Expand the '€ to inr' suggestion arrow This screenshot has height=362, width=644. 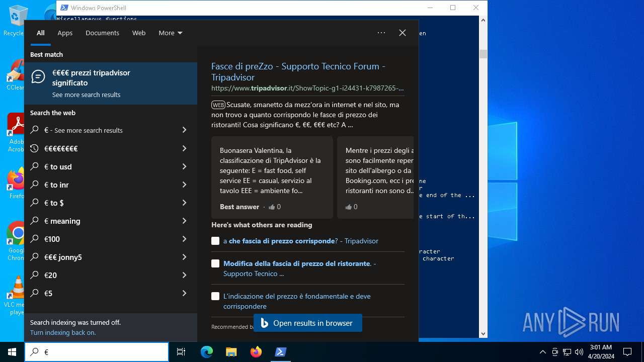[184, 185]
